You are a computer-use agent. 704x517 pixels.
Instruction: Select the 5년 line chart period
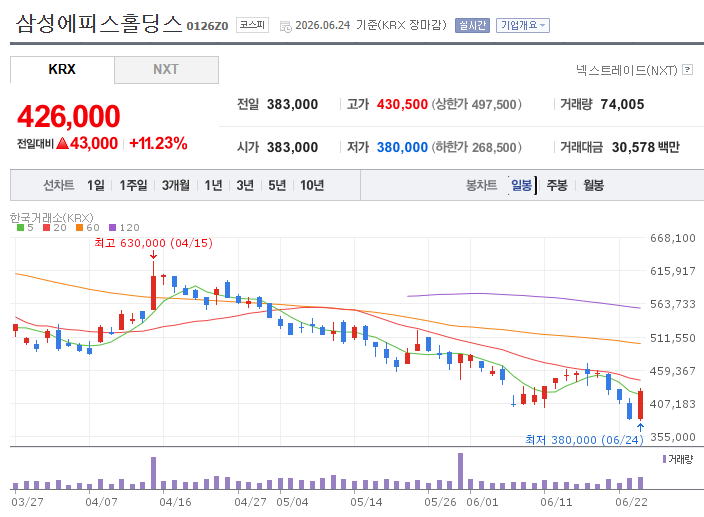(x=277, y=185)
